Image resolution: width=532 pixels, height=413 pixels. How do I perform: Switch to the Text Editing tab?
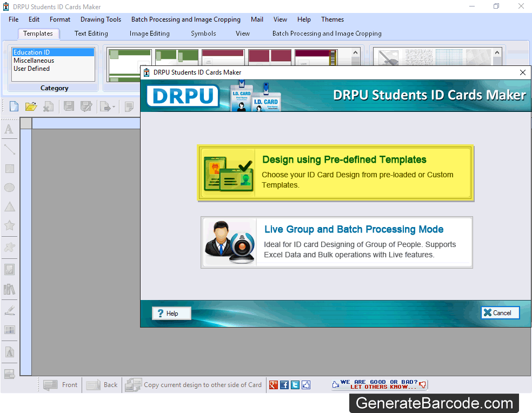(x=91, y=33)
